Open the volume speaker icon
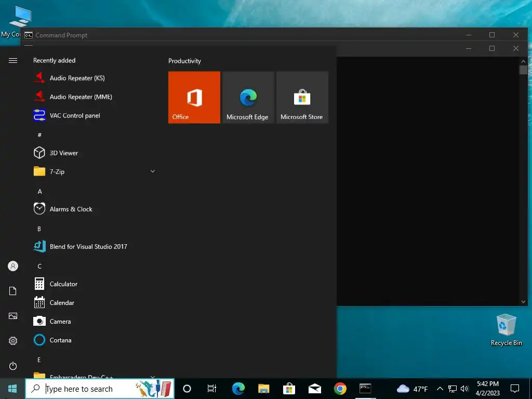 pos(464,389)
